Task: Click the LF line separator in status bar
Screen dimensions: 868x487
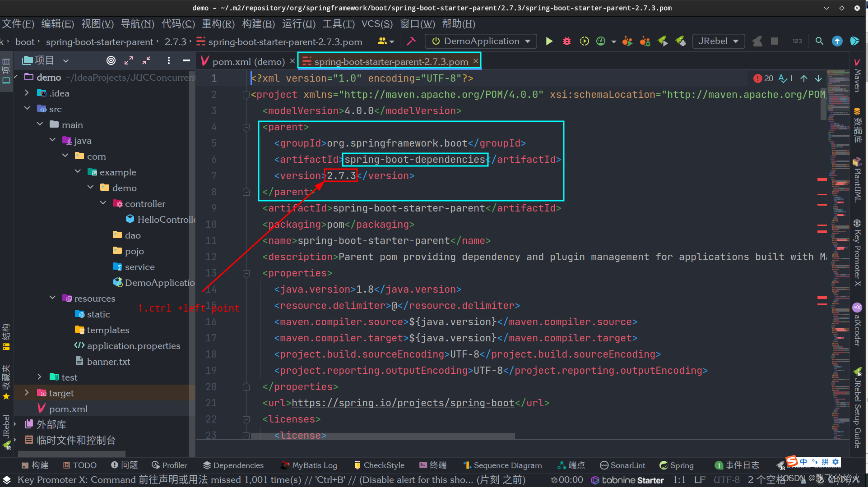Action: pyautogui.click(x=700, y=480)
